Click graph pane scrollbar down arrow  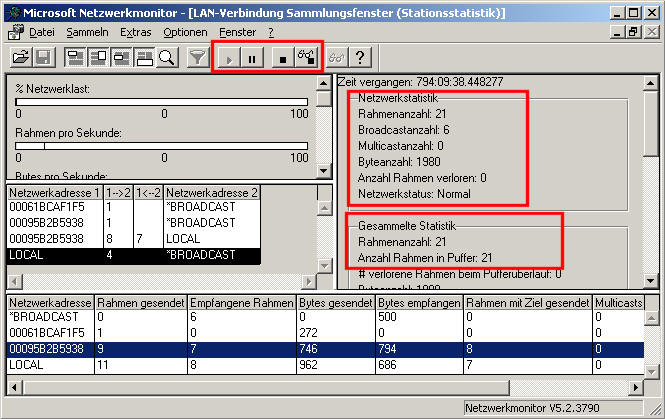(x=324, y=171)
